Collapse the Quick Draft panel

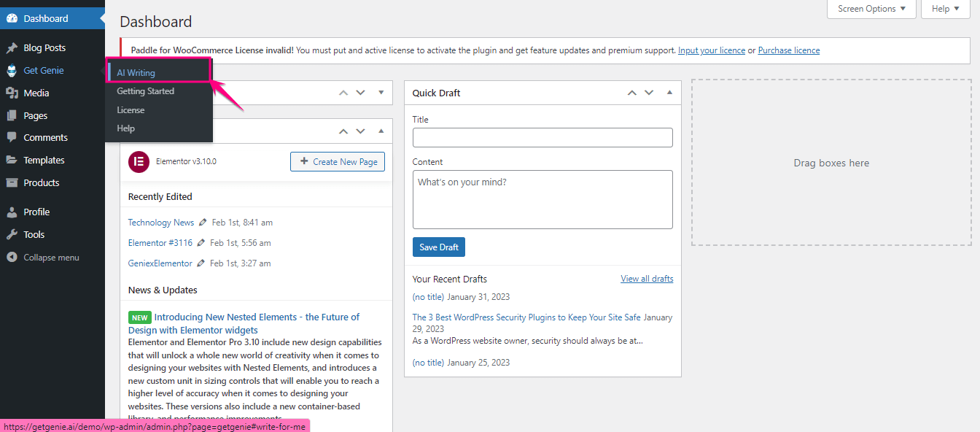click(x=669, y=93)
